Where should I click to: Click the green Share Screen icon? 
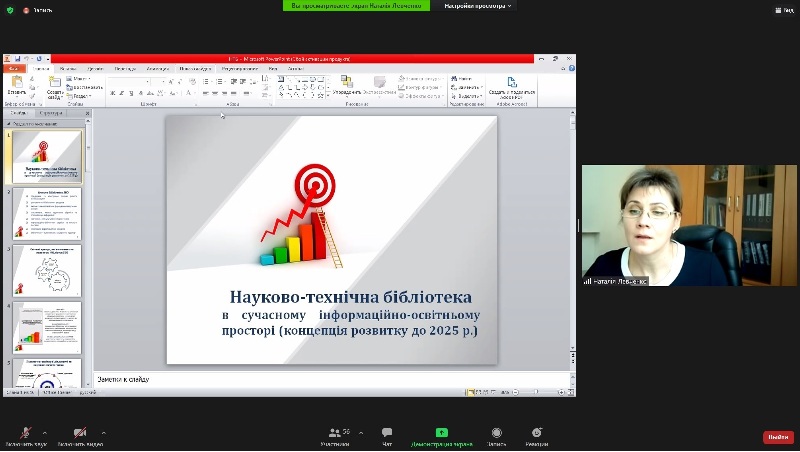[441, 433]
